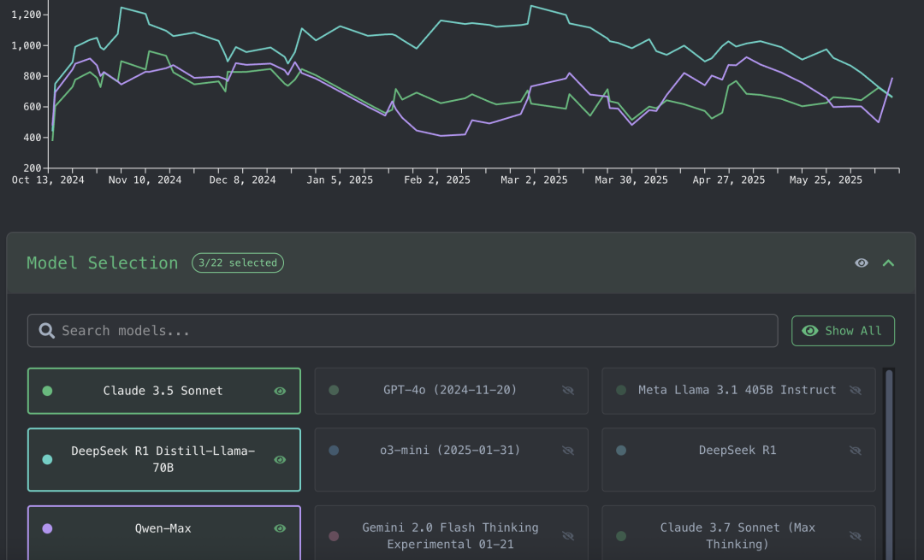Image resolution: width=924 pixels, height=560 pixels.
Task: Click the 1,000 y-axis label
Action: pos(26,45)
